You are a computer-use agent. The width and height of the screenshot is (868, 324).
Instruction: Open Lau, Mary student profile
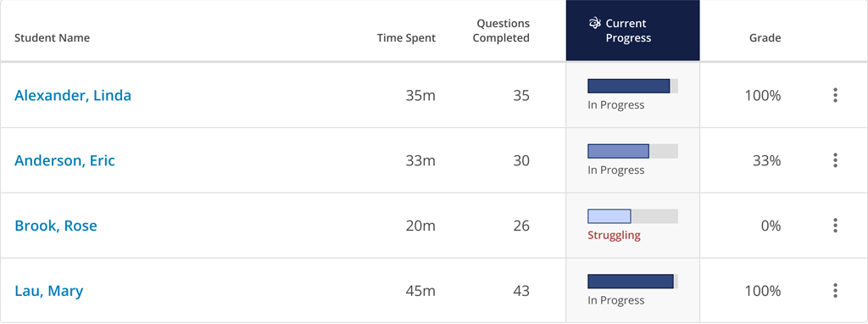48,291
